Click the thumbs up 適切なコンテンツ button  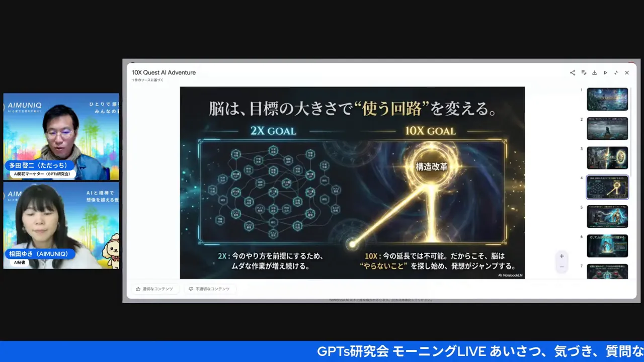click(154, 289)
